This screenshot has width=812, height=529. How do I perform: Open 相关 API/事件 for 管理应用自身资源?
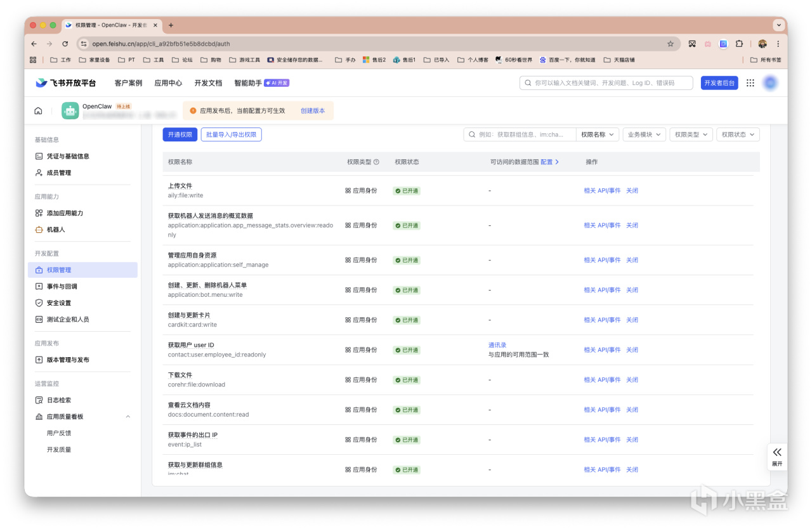click(602, 260)
